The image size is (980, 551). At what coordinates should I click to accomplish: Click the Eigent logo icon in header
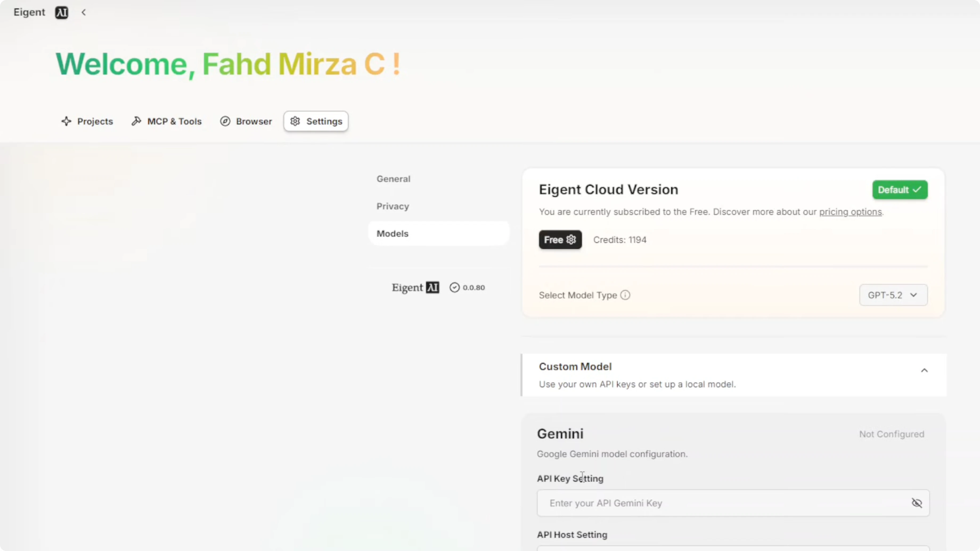[61, 13]
